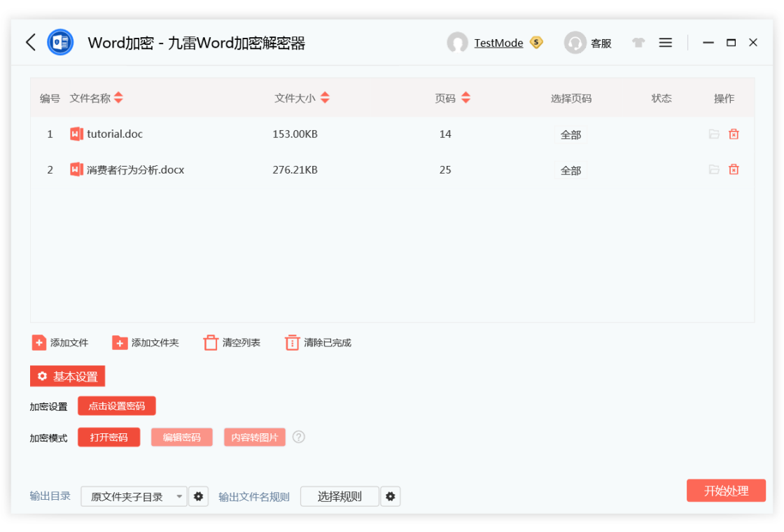Open the hamburger menu at top right
This screenshot has height=532, width=784.
665,42
